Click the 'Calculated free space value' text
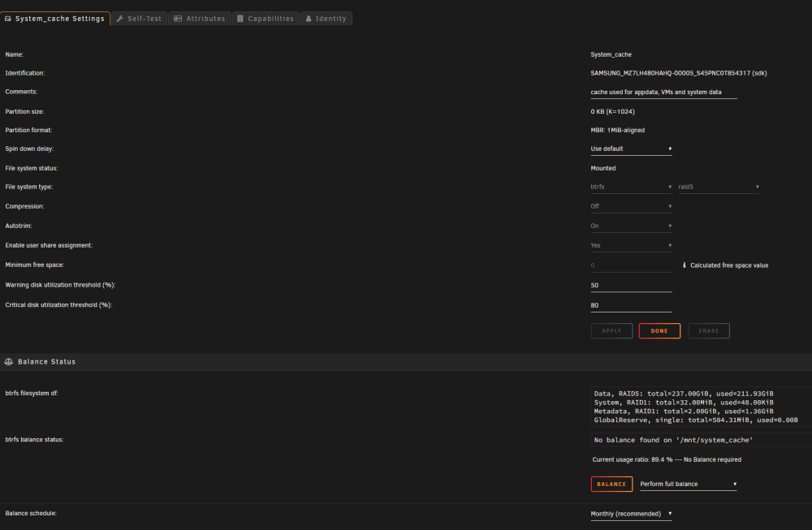This screenshot has height=530, width=812. pos(729,265)
